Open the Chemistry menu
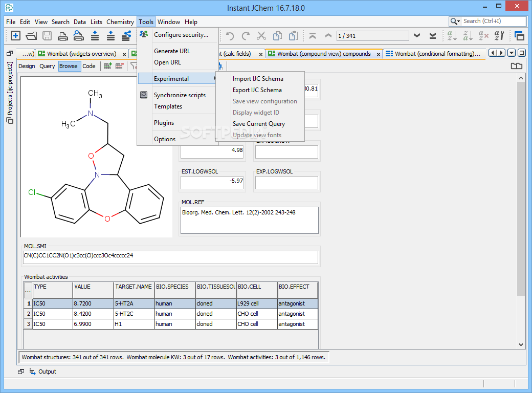Viewport: 532px width, 393px height. [120, 21]
